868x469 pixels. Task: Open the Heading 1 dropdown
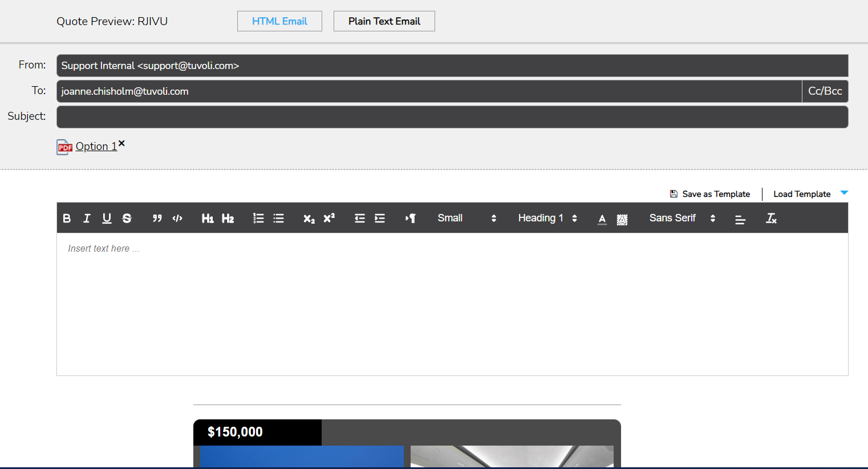547,218
